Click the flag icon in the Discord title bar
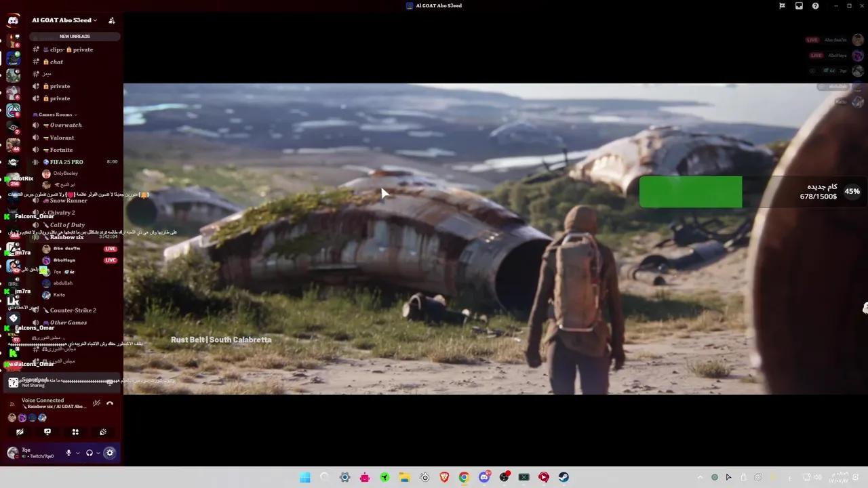The image size is (868, 488). (782, 5)
